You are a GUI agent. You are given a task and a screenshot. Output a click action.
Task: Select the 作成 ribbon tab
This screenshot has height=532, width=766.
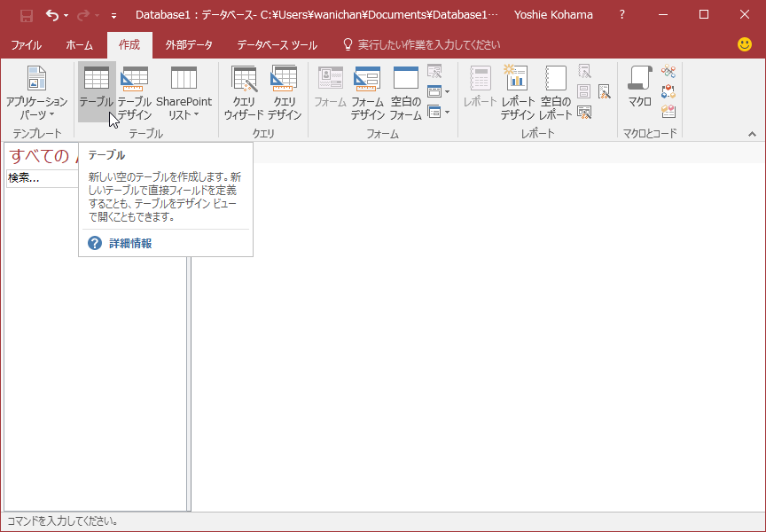[x=129, y=45]
